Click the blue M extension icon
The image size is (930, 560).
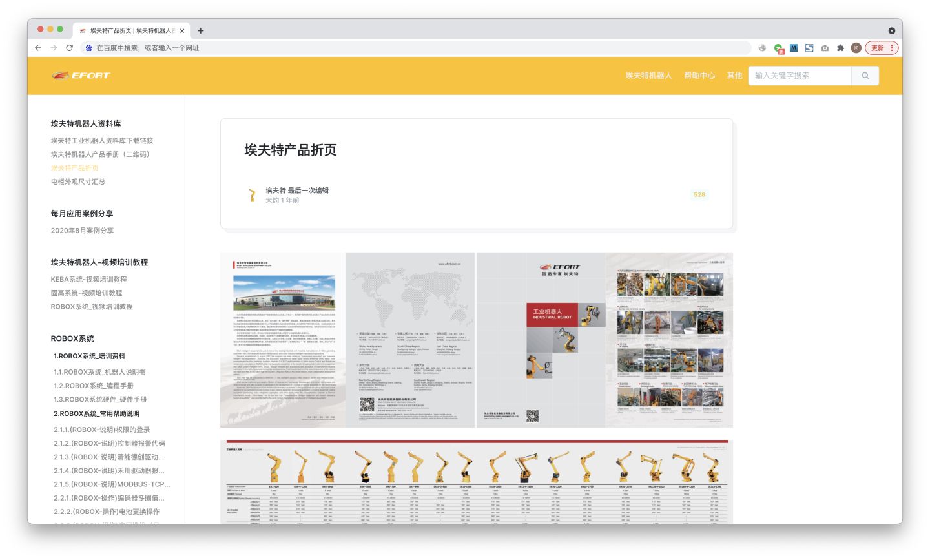pos(794,48)
